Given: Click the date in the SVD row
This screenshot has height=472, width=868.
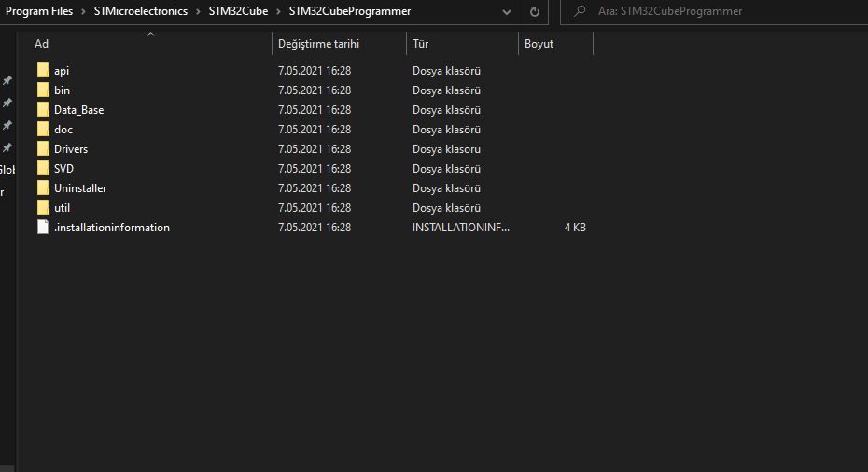Looking at the screenshot, I should 315,169.
